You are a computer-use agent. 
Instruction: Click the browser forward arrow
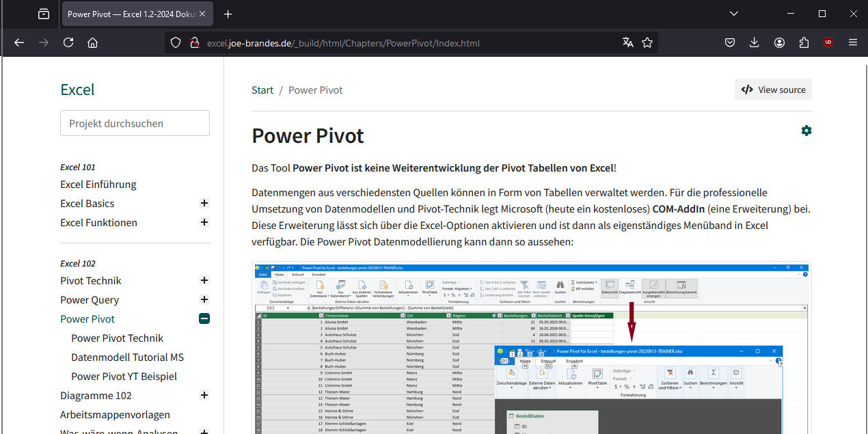tap(44, 42)
